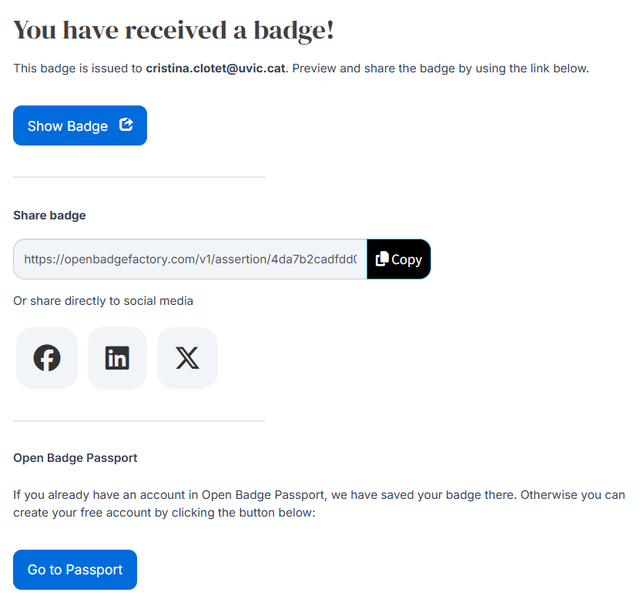Share the badge on Facebook
Screen dimensions: 643x599
(47, 358)
